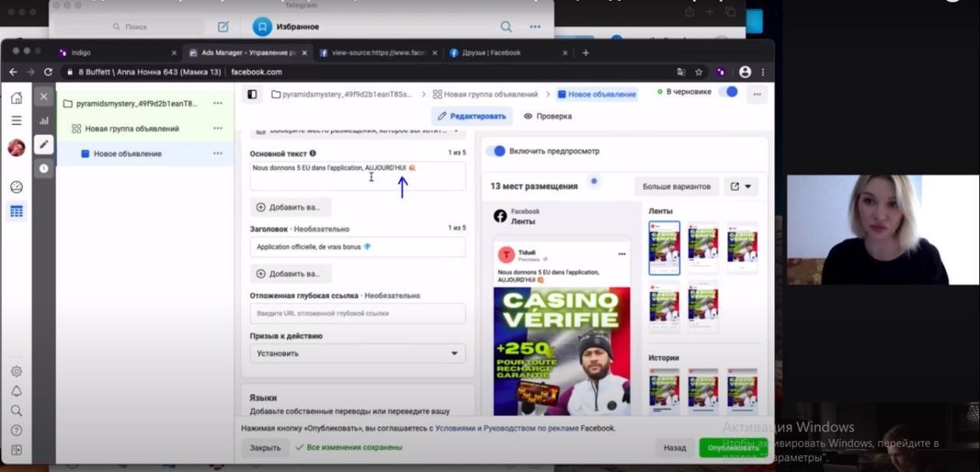The height and width of the screenshot is (472, 980).
Task: Toggle the sidebar panel layout icon
Action: pos(251,94)
